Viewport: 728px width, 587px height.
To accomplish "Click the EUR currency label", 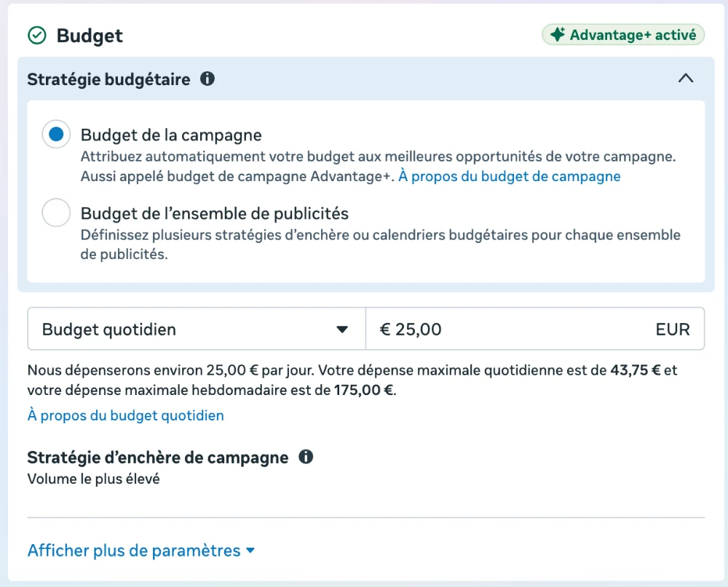I will pos(673,330).
